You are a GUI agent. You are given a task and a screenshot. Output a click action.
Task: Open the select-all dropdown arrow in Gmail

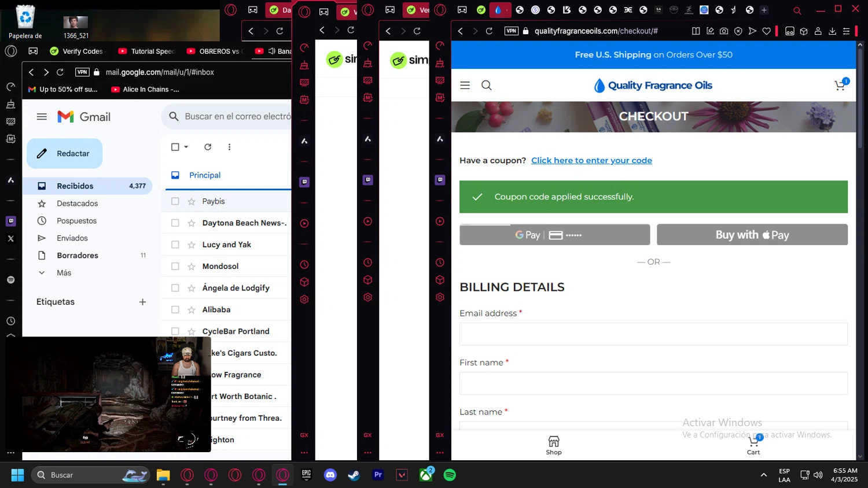(186, 147)
